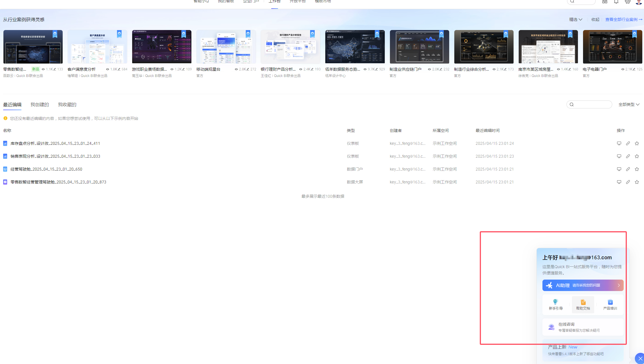The image size is (644, 364).
Task: Switch to 我收藏的 tab
Action: click(67, 105)
